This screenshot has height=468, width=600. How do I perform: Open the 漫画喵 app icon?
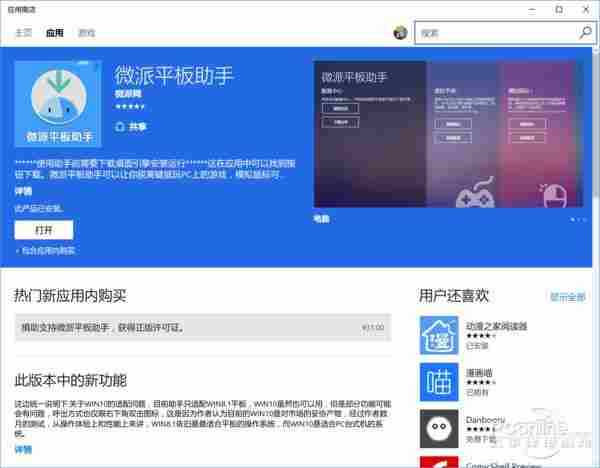pos(438,383)
